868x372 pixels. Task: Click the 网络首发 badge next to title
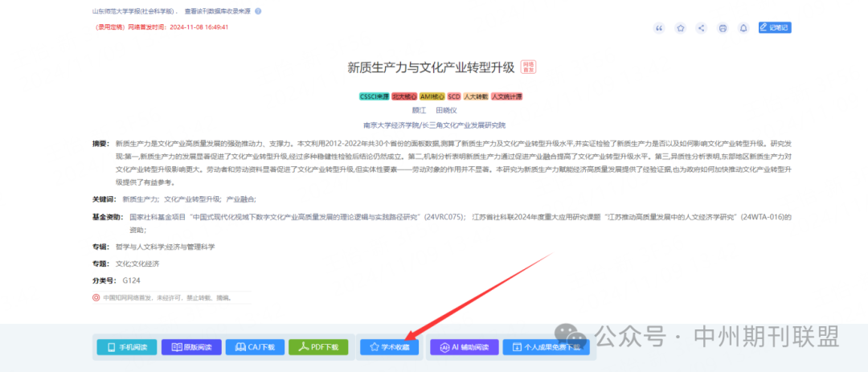tap(529, 67)
